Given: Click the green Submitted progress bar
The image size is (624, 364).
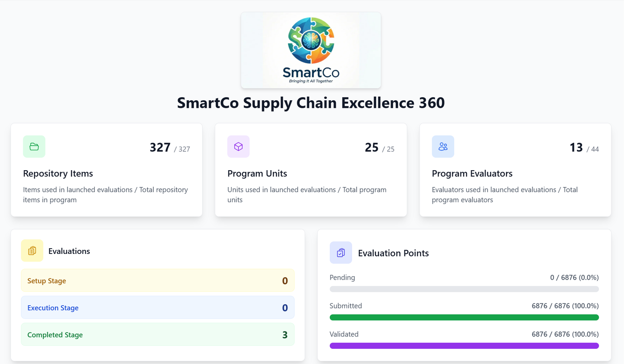Looking at the screenshot, I should pyautogui.click(x=464, y=318).
